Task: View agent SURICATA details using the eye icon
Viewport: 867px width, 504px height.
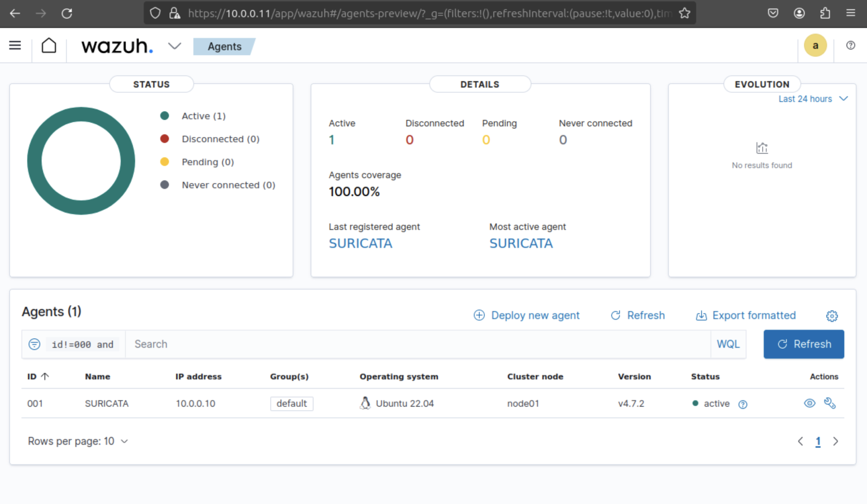Action: point(809,403)
